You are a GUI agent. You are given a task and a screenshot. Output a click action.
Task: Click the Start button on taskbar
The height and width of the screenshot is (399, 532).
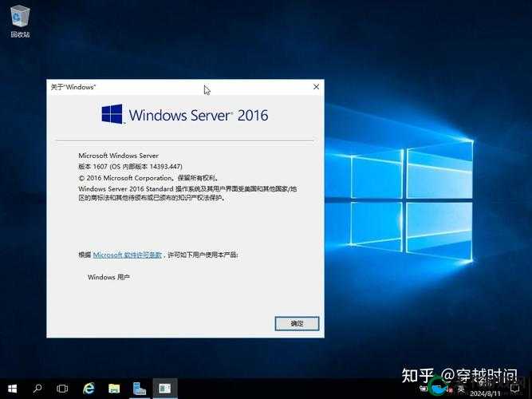[13, 389]
